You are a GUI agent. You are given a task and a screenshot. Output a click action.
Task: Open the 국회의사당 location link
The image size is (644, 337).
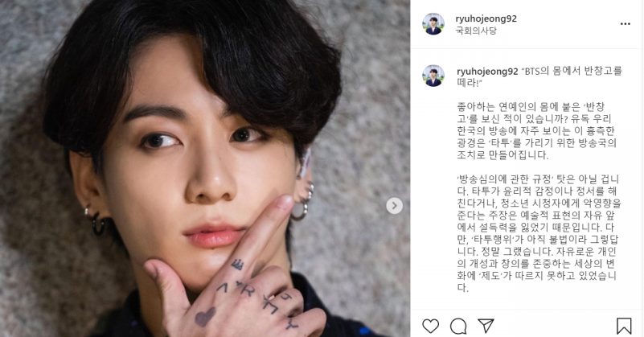[476, 31]
